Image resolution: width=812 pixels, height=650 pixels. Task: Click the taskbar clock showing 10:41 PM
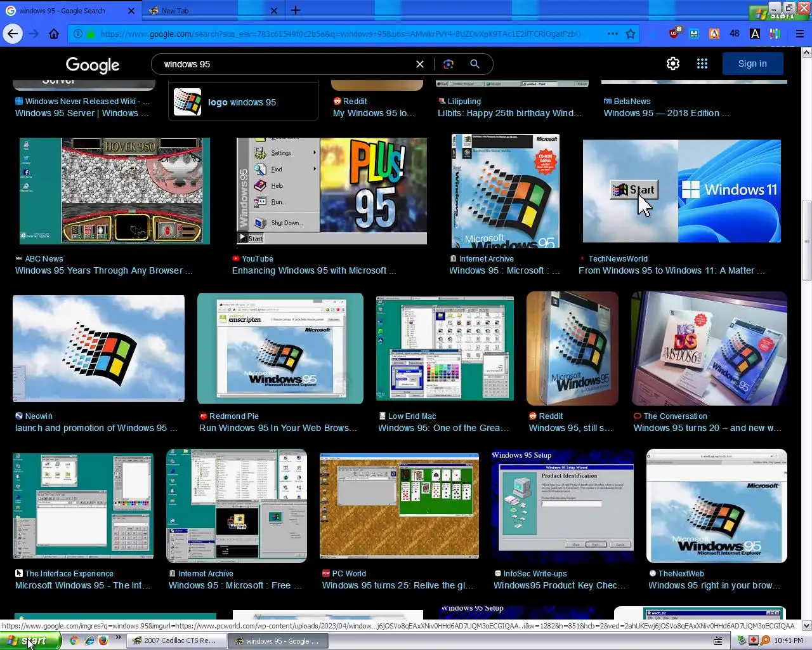[788, 640]
